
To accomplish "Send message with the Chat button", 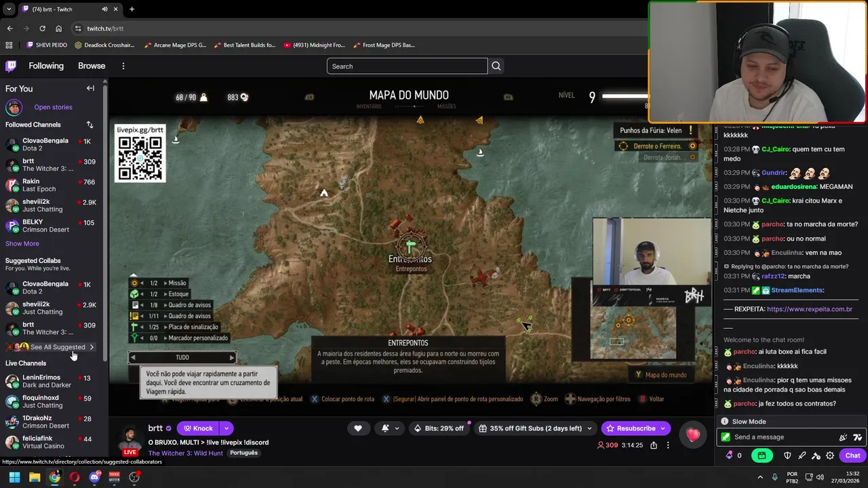I will point(852,455).
